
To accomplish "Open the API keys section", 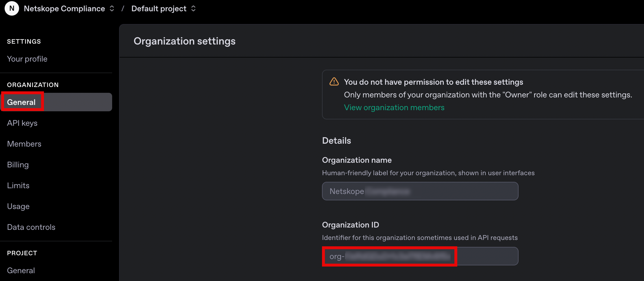I will pos(22,123).
